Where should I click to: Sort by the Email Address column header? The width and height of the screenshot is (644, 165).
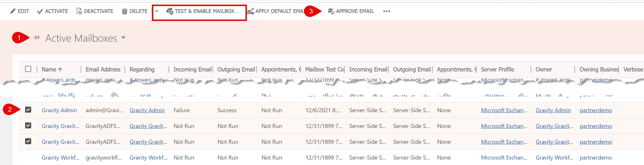pyautogui.click(x=103, y=69)
